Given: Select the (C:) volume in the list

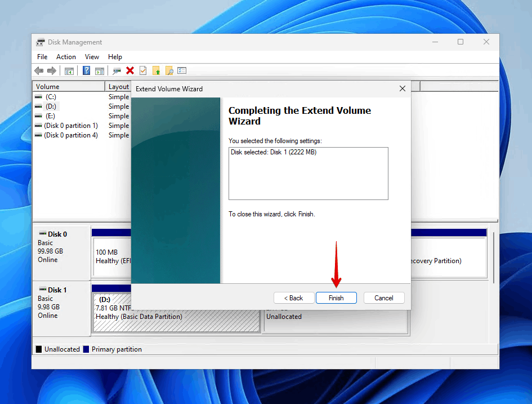Looking at the screenshot, I should click(x=51, y=97).
